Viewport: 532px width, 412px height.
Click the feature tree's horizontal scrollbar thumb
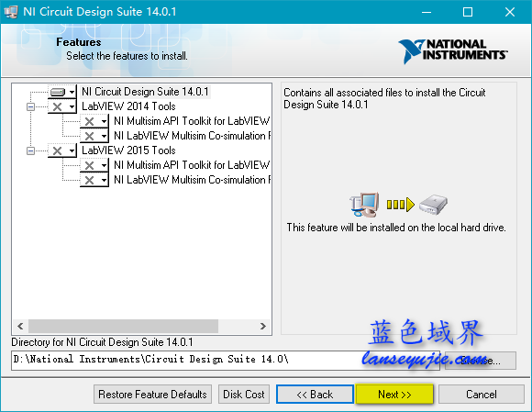(x=123, y=326)
